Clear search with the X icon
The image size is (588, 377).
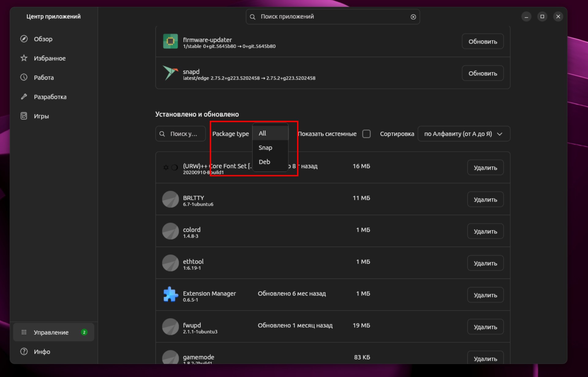[x=413, y=17]
